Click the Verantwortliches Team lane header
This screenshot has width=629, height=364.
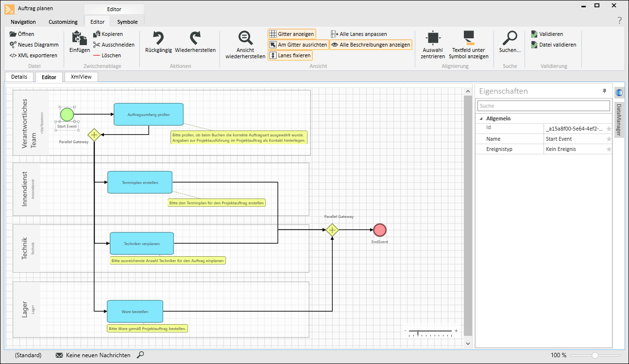pos(31,123)
